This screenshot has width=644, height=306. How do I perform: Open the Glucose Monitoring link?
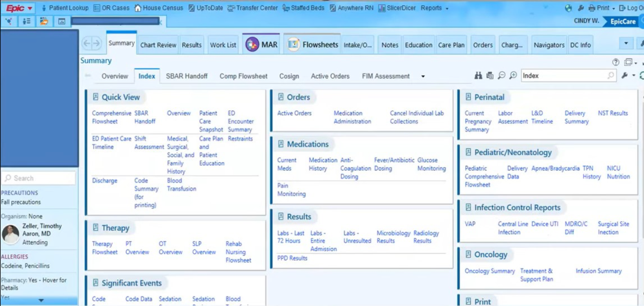pos(432,164)
